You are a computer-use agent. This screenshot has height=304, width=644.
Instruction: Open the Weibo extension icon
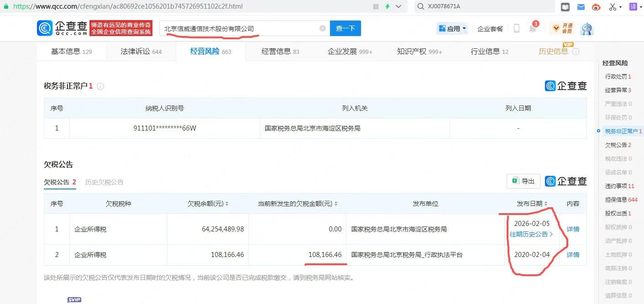596,7
